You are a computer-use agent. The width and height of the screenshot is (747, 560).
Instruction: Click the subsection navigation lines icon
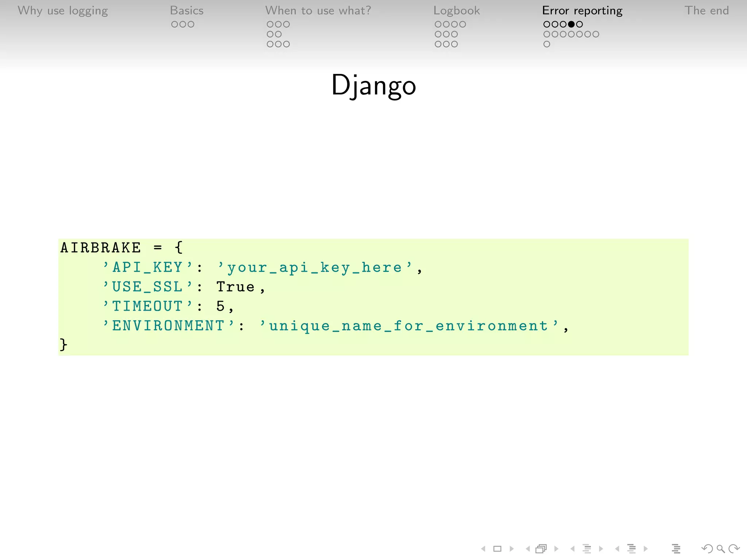587,549
